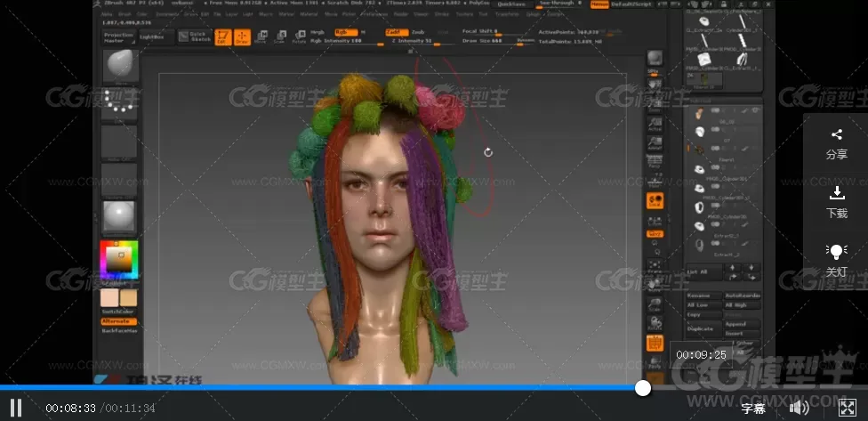This screenshot has width=868, height=421.
Task: Click the Append subtool button
Action: [x=743, y=324]
